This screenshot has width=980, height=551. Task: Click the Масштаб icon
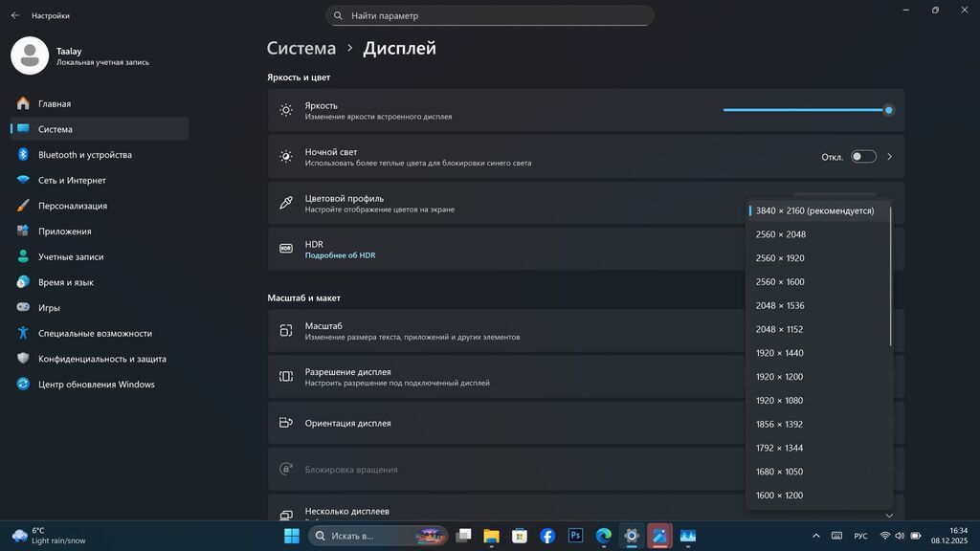pyautogui.click(x=285, y=330)
